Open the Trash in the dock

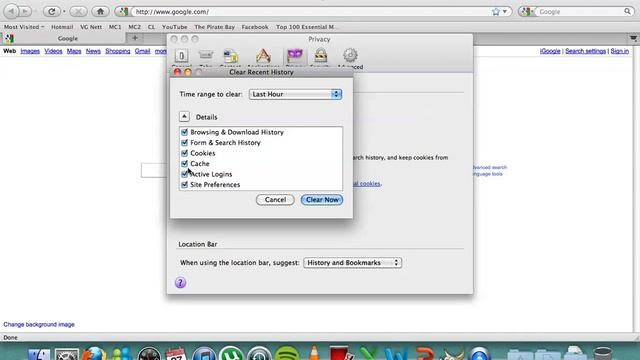603,353
